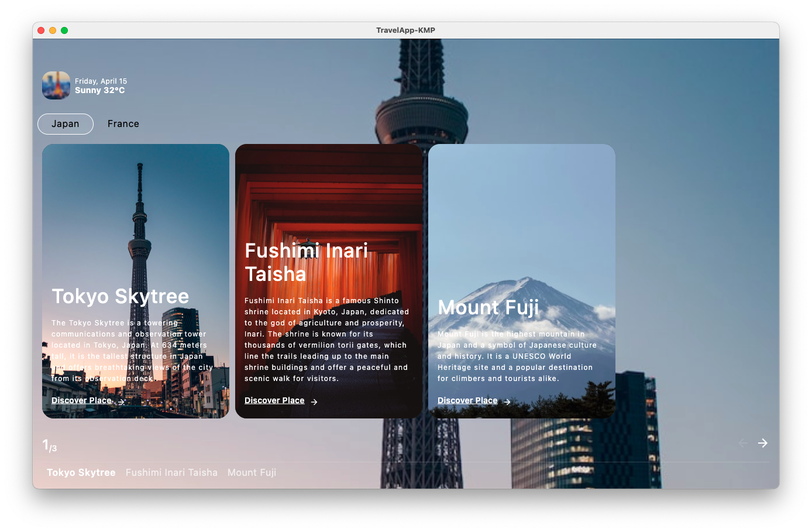
Task: Switch to the France country chip
Action: [123, 124]
